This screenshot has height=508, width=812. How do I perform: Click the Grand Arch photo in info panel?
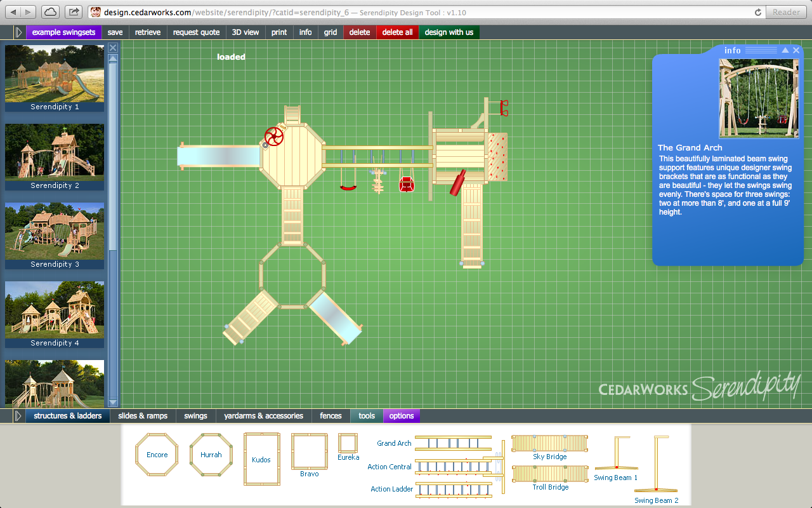[x=759, y=98]
